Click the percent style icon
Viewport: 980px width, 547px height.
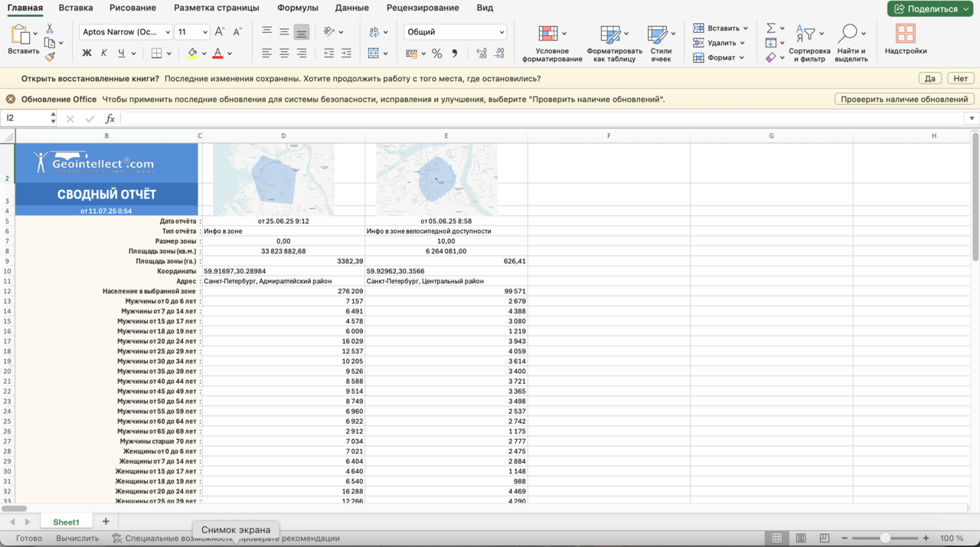click(437, 54)
